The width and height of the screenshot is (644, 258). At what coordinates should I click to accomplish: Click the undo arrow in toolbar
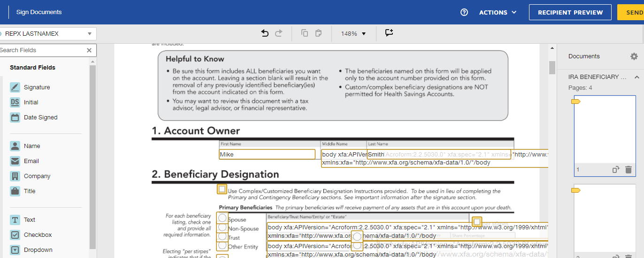(265, 33)
